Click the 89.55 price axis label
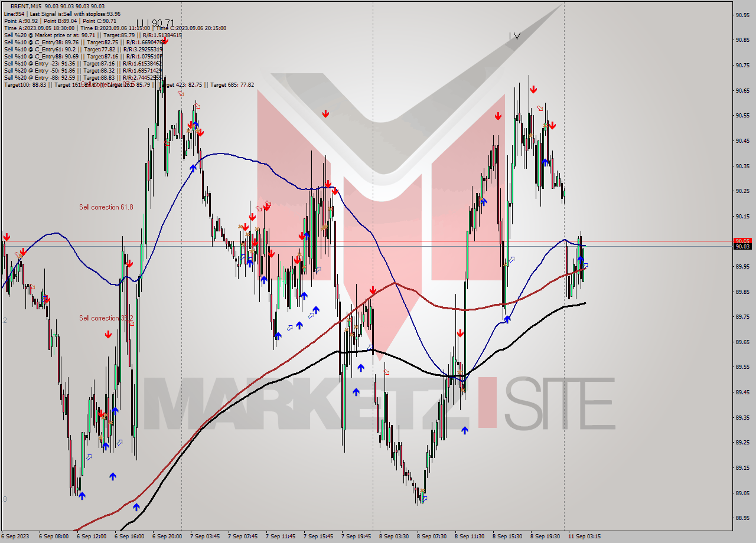This screenshot has height=543, width=756. click(742, 367)
